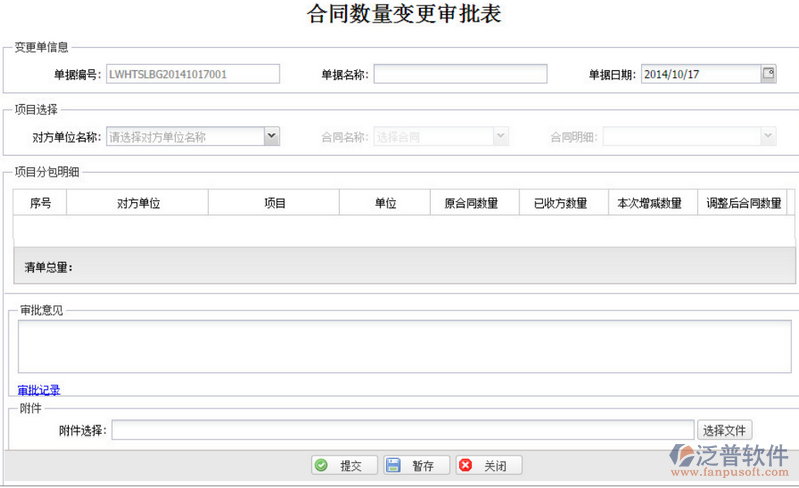Image resolution: width=799 pixels, height=488 pixels.
Task: Click the 对方单位 column header
Action: point(138,203)
